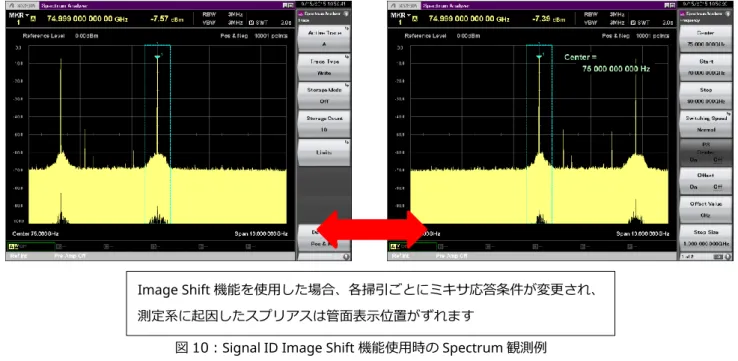Image resolution: width=738 pixels, height=361 pixels.
Task: Open the Limits softkey
Action: coord(324,152)
